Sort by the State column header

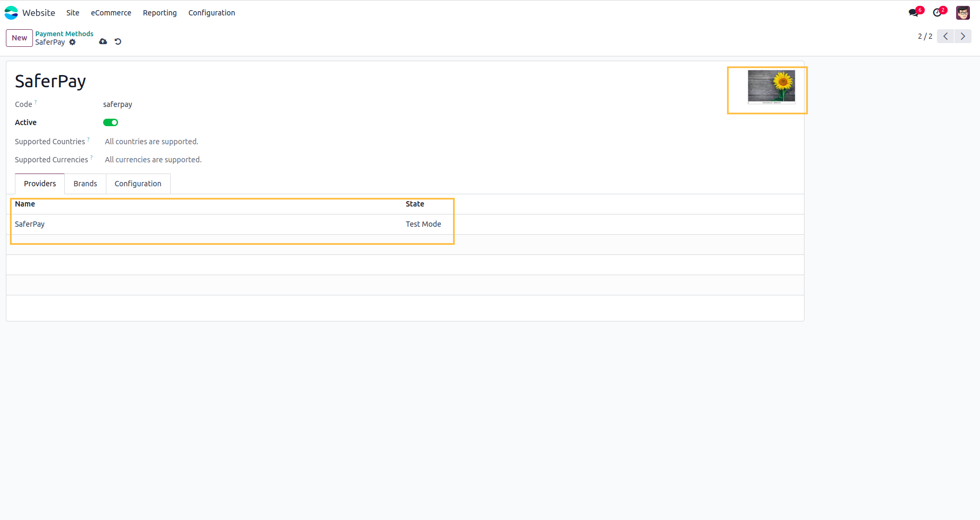415,204
